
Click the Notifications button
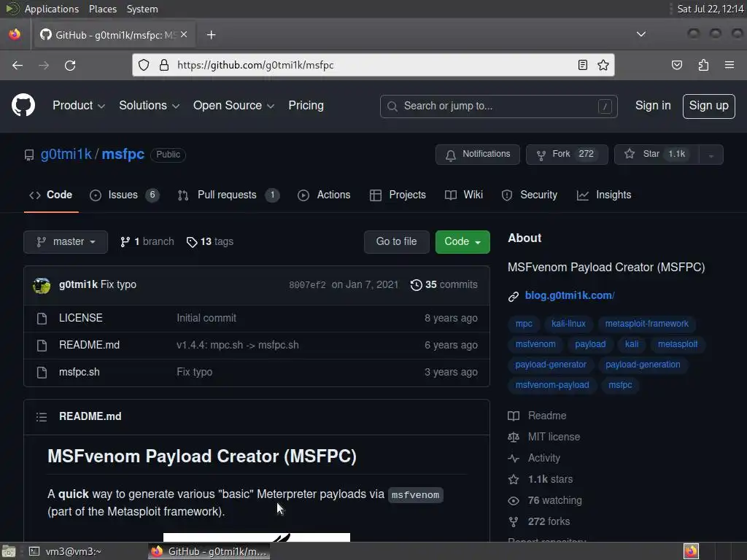[x=477, y=155]
